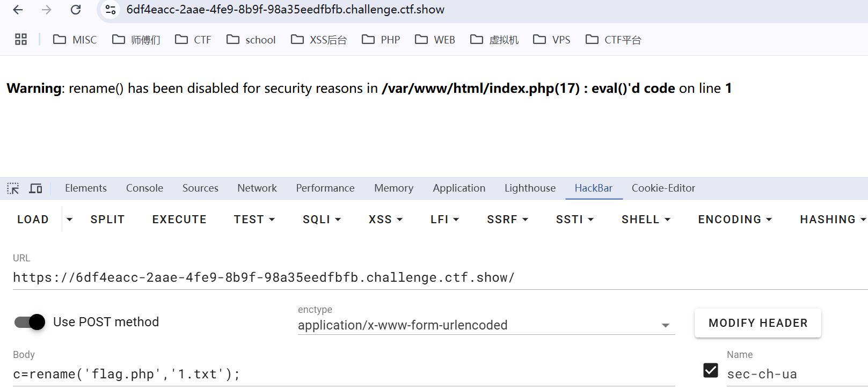Toggle the device toolbar icon

tap(36, 188)
